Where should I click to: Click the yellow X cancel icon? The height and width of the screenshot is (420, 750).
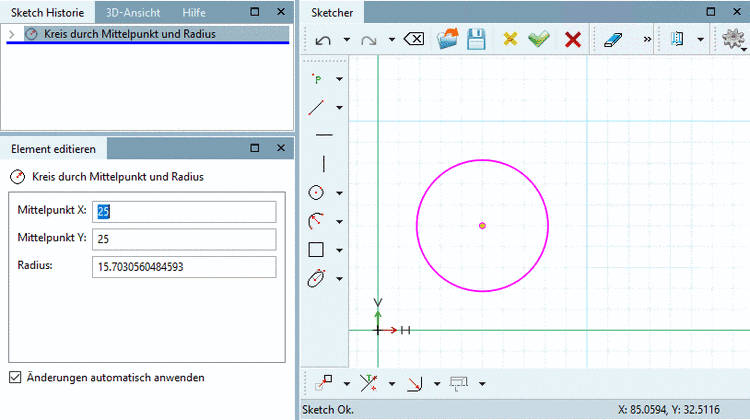coord(510,39)
